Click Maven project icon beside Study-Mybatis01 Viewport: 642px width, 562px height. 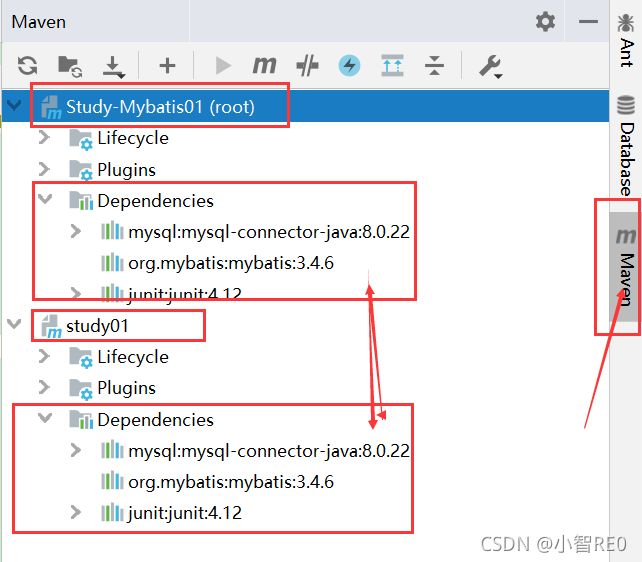52,107
